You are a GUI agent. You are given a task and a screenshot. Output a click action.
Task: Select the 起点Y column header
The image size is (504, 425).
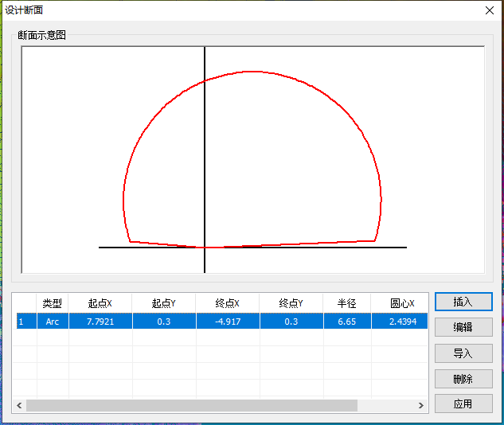pos(164,303)
